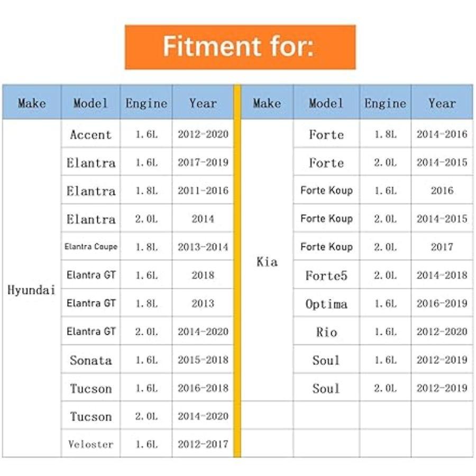Click the Accent model cell

(90, 134)
